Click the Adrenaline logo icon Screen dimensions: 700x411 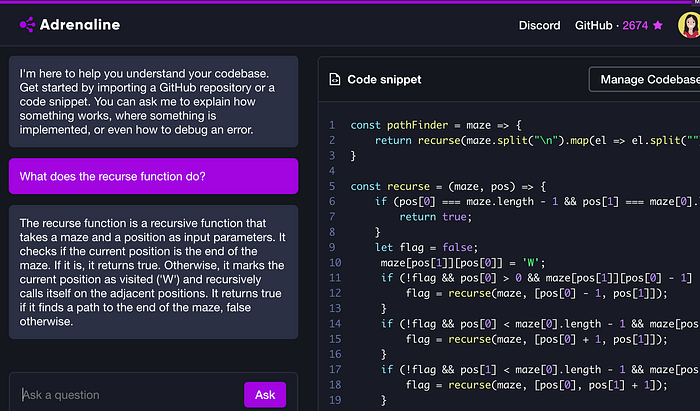click(26, 25)
